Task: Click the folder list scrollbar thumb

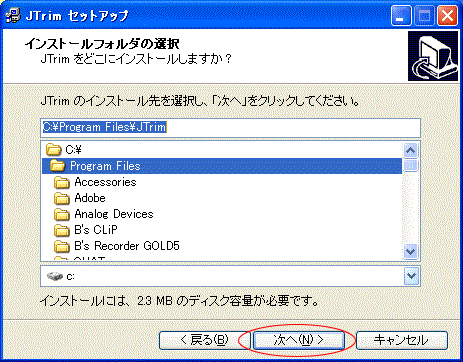Action: 410,165
